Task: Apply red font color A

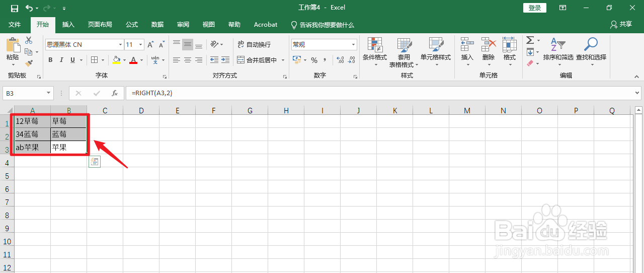Action: [x=133, y=60]
